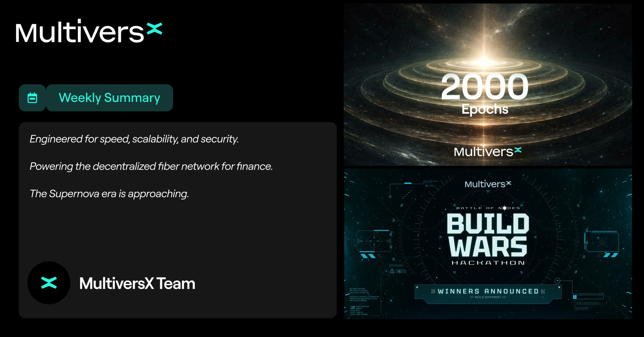Click the star in BATTLE OF NODES text
The height and width of the screenshot is (337, 644).
click(504, 208)
